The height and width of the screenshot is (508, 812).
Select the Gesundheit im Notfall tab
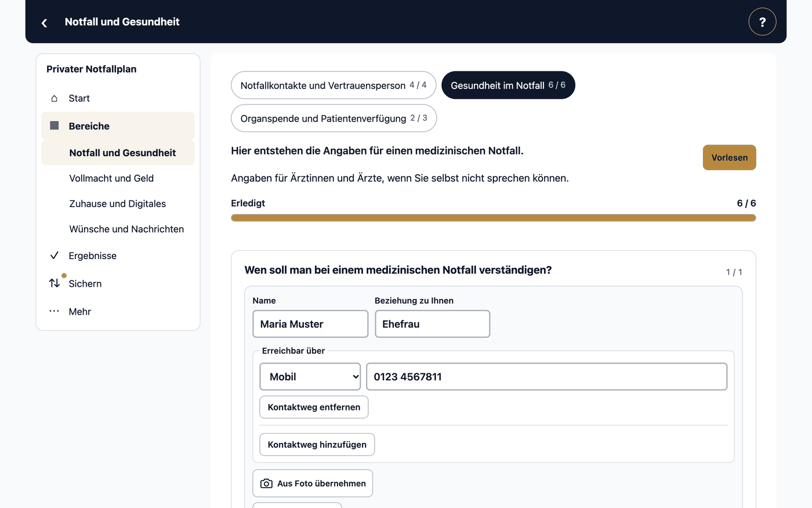508,85
